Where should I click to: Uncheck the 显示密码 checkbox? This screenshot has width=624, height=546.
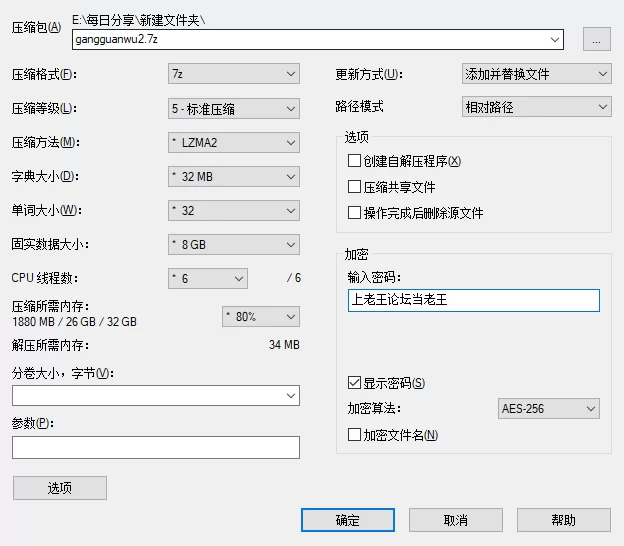[x=354, y=383]
